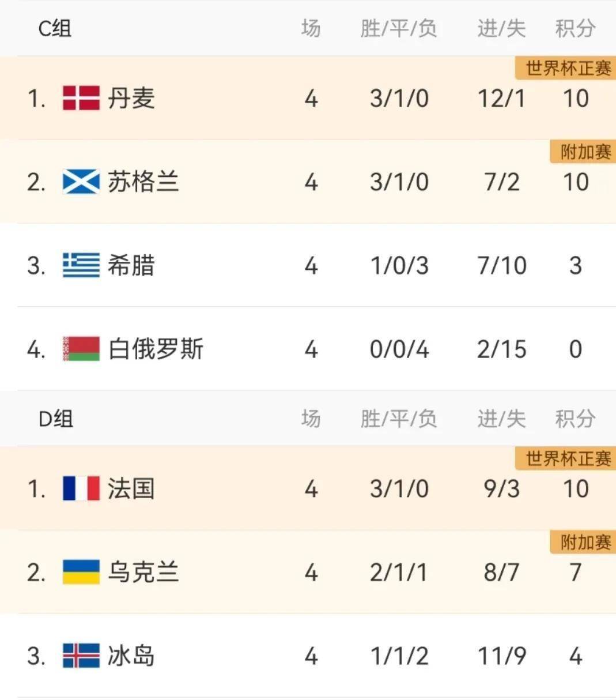Image resolution: width=616 pixels, height=700 pixels.
Task: Click 附加赛 badge on Ukraine row
Action: click(585, 543)
